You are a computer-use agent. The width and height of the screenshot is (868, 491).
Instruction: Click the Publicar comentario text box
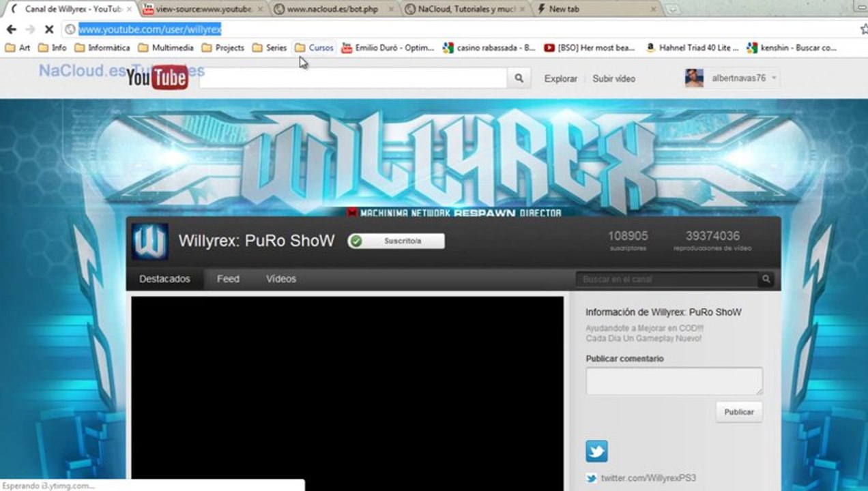point(674,381)
